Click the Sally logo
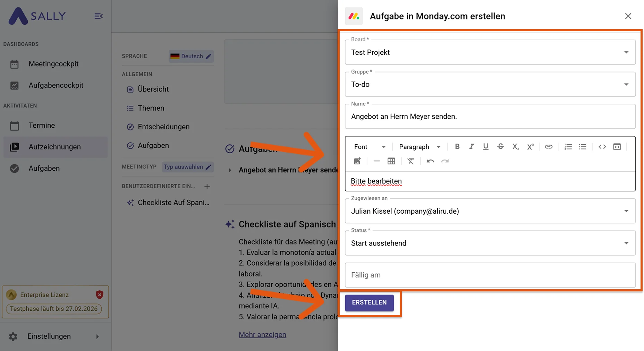This screenshot has height=351, width=644. [x=37, y=16]
